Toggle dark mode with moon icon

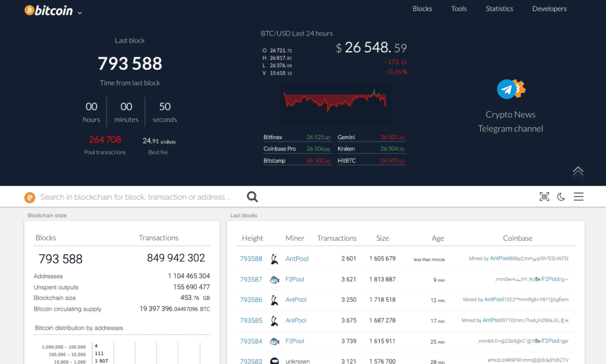[561, 197]
